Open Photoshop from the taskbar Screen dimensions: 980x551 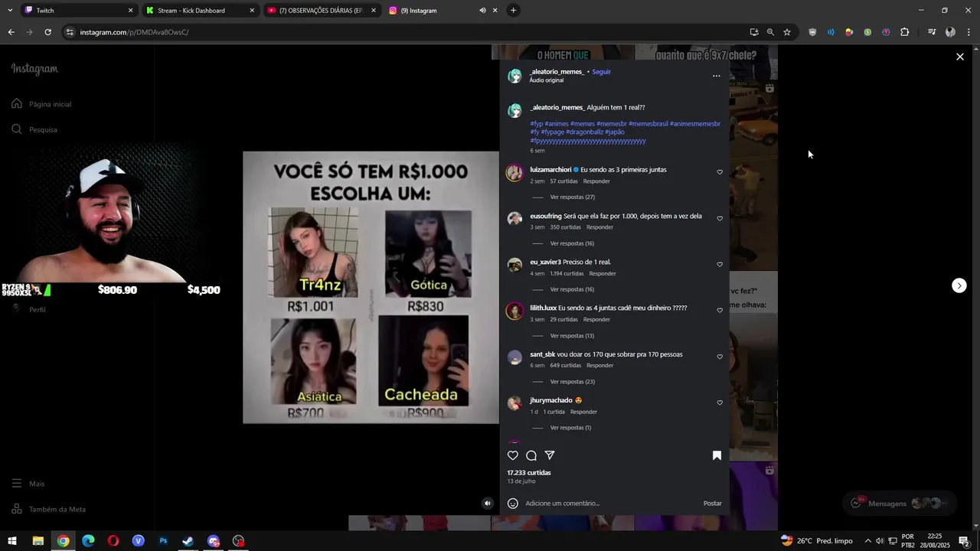pyautogui.click(x=163, y=541)
